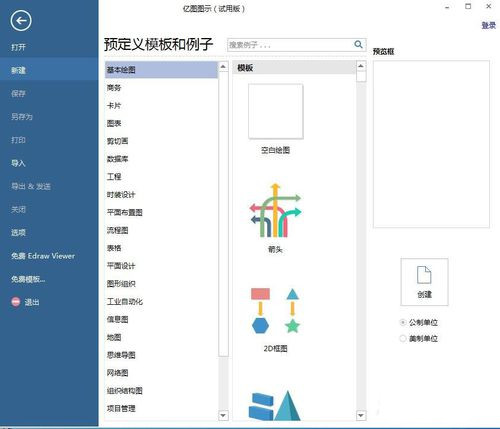Screen dimensions: 500x429
Task: Maximize the 亿图图示 window
Action: (x=468, y=6)
